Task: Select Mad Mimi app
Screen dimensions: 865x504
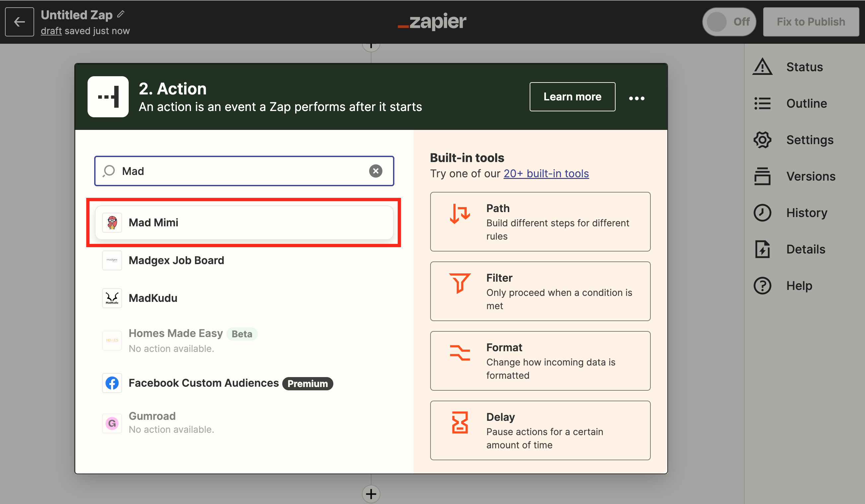Action: (244, 223)
